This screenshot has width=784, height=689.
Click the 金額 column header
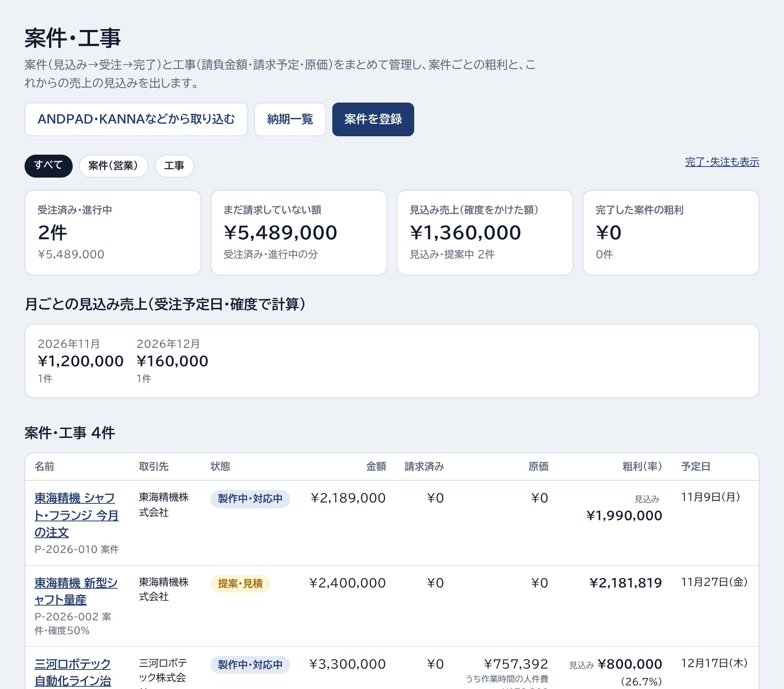point(376,467)
